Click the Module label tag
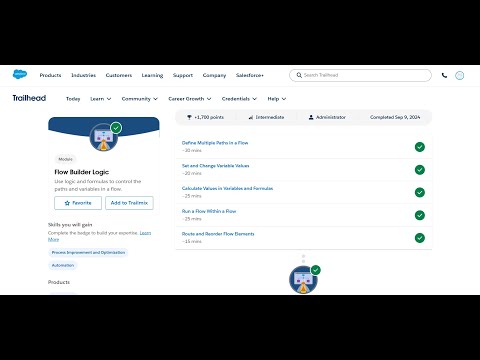Image resolution: width=480 pixels, height=360 pixels. 65,159
